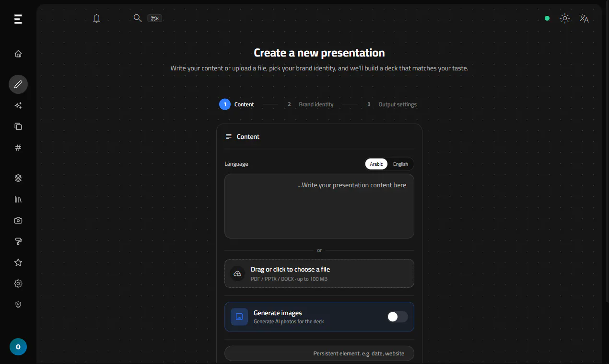Open the user avatar labeled O
The height and width of the screenshot is (364, 609).
(18, 347)
